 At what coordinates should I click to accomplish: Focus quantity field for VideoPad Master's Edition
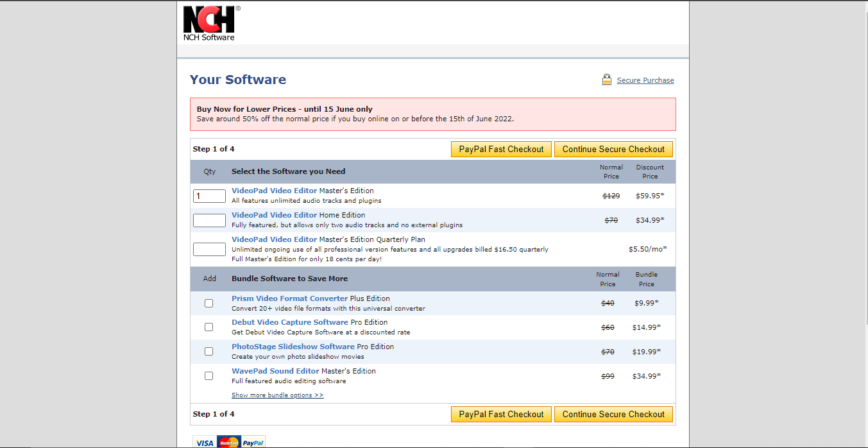point(209,196)
